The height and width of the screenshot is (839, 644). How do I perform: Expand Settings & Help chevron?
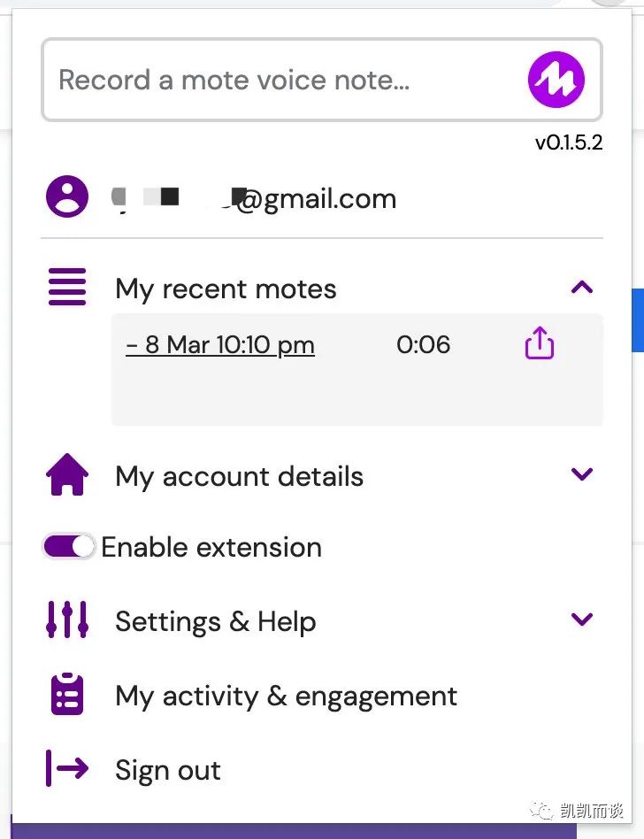[582, 620]
